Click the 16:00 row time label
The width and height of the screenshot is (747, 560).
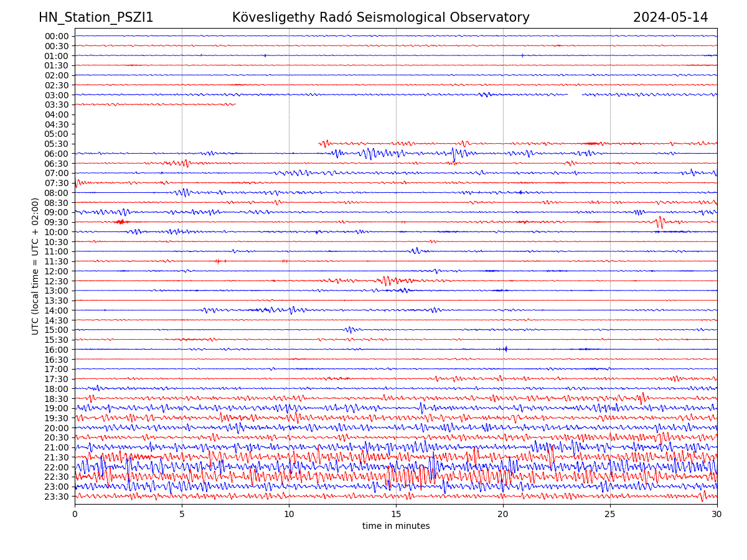[56, 350]
